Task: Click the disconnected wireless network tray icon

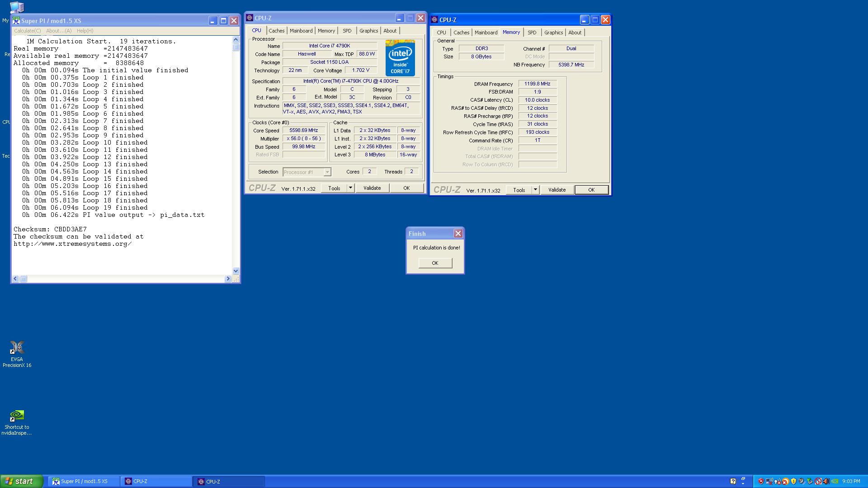Action: pyautogui.click(x=769, y=481)
